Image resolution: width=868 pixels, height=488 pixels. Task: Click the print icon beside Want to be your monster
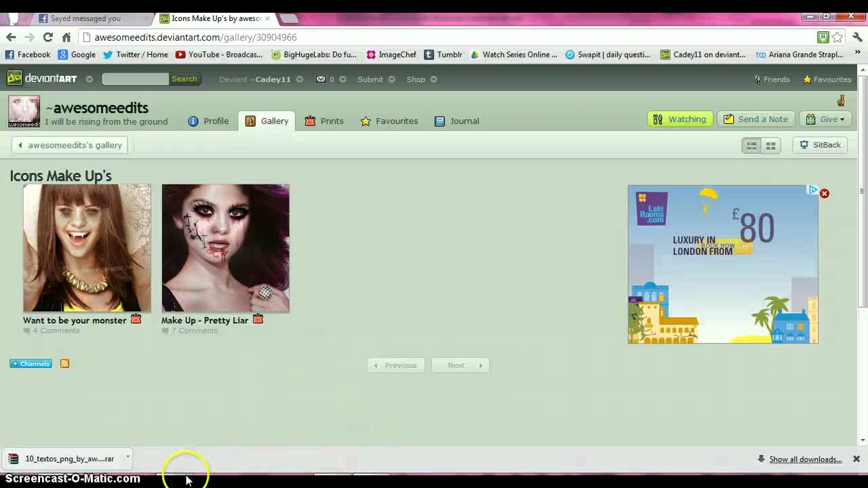136,319
